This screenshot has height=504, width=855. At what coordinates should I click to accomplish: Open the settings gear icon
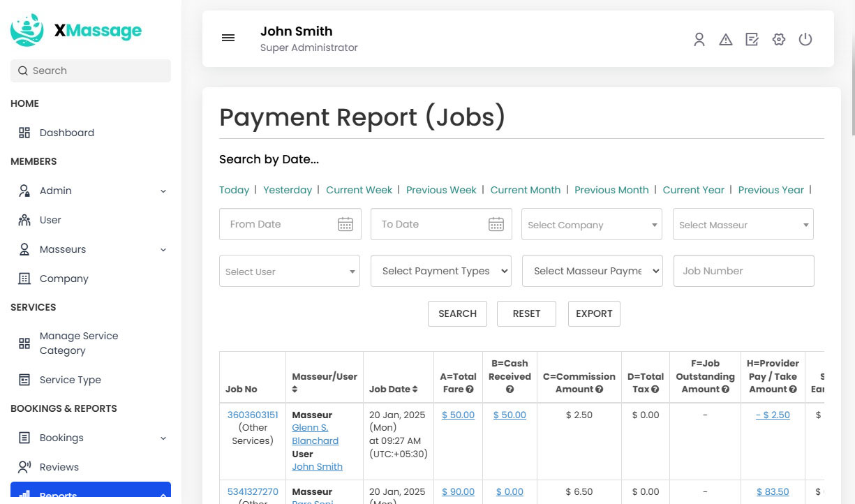779,40
